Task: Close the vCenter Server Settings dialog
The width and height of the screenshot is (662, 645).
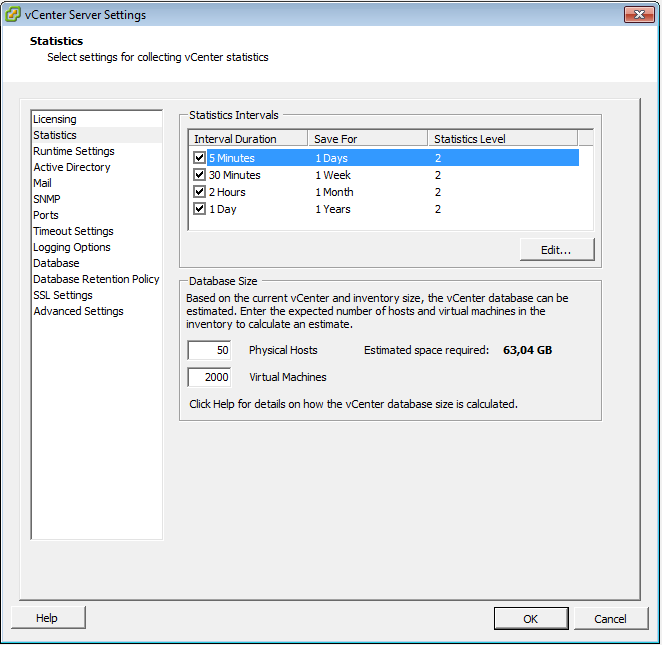Action: click(x=639, y=15)
